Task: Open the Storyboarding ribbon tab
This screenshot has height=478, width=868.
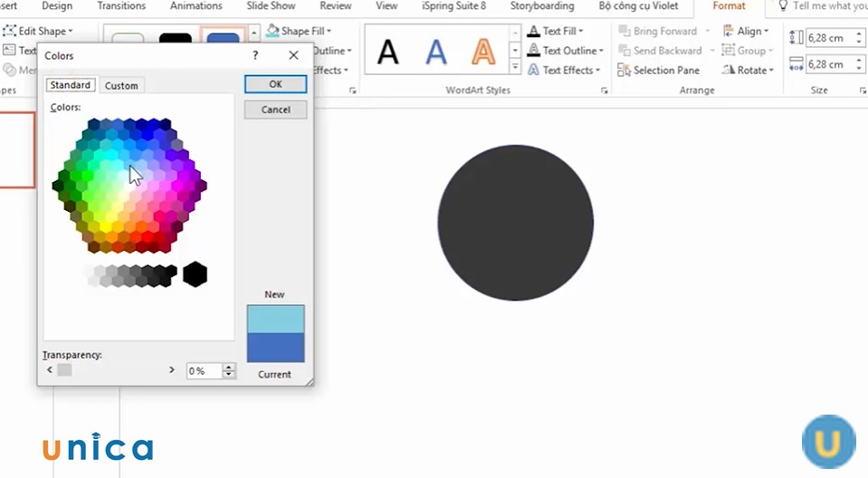Action: click(x=541, y=6)
